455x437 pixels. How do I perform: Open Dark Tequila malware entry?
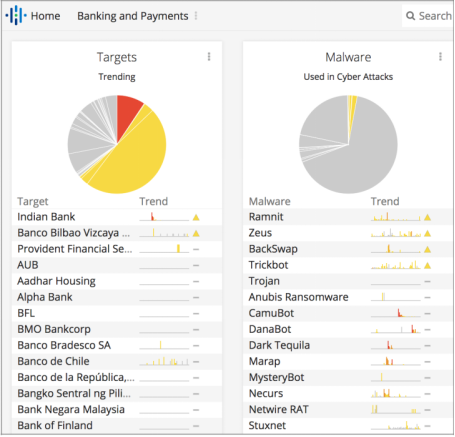348,345
